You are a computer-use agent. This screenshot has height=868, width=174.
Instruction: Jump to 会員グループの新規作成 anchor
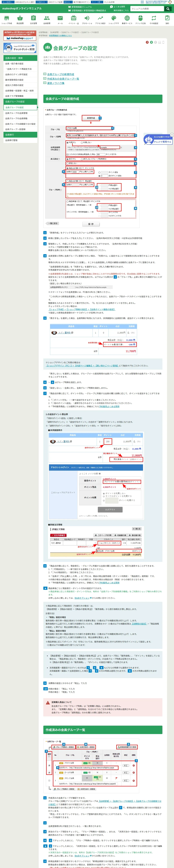click(x=60, y=74)
